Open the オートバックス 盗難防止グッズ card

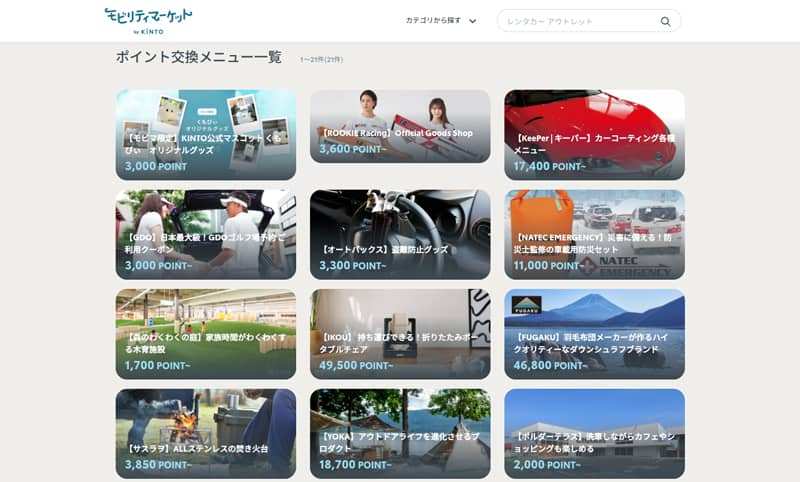[x=400, y=235]
